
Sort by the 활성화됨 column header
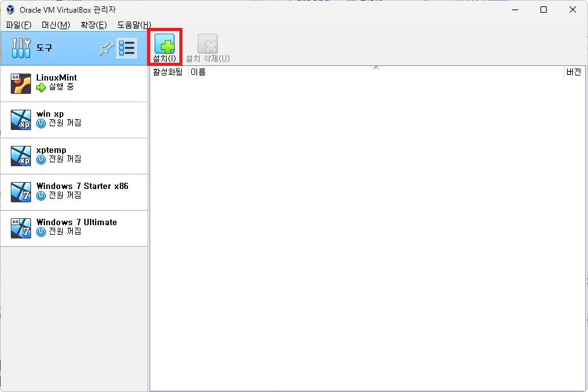[168, 72]
